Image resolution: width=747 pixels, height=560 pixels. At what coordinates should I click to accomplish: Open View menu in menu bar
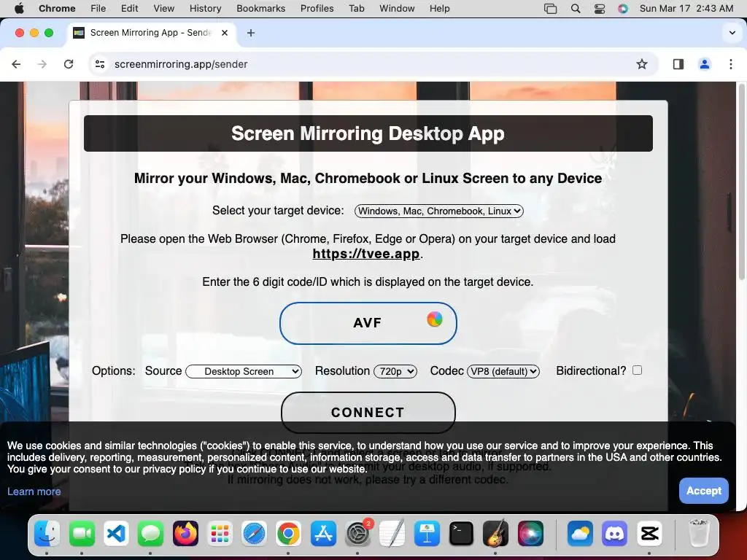[164, 9]
